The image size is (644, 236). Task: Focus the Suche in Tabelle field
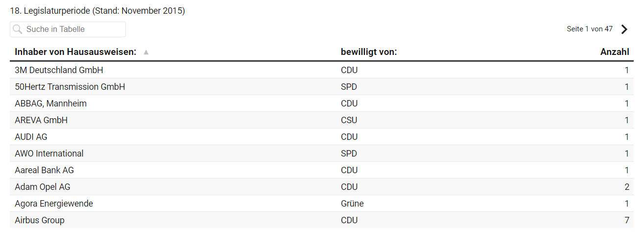click(x=73, y=29)
